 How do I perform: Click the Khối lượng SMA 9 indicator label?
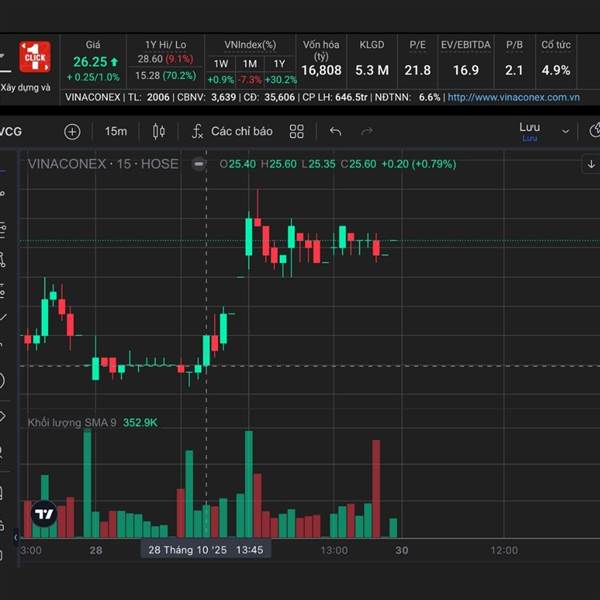(72, 422)
